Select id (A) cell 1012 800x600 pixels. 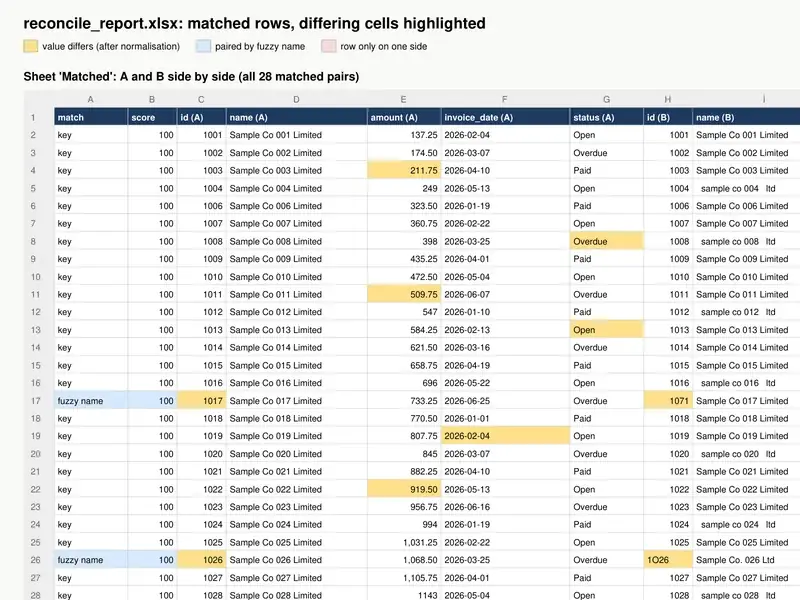(x=202, y=312)
